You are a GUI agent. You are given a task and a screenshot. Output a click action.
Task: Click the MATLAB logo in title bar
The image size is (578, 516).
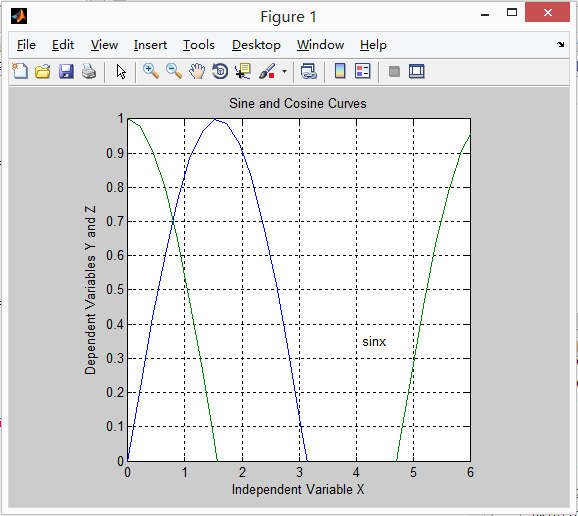[19, 16]
